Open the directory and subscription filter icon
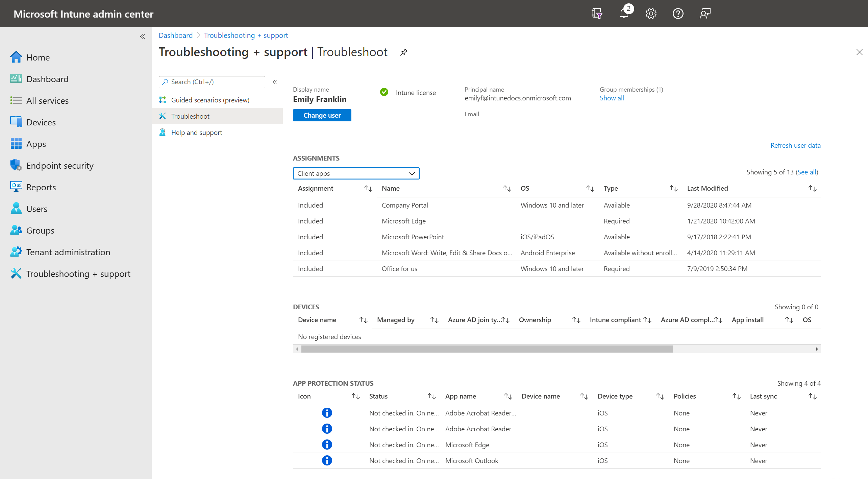This screenshot has height=479, width=868. coord(597,14)
